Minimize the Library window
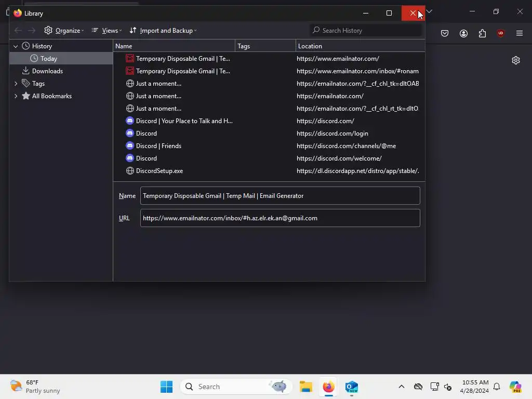Viewport: 532px width, 399px height. 366,13
